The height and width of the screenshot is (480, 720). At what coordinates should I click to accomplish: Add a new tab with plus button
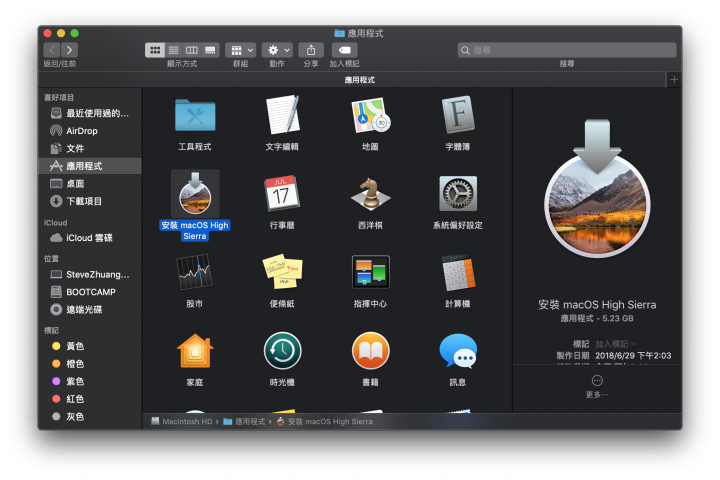coord(674,80)
